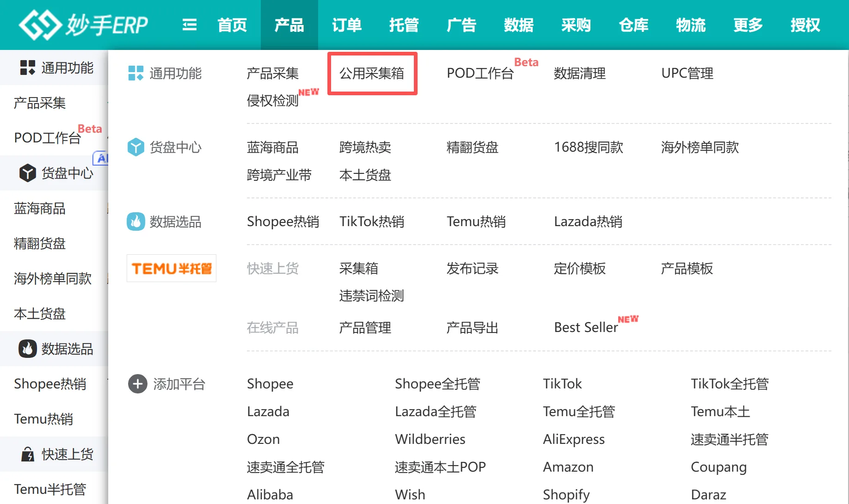Image resolution: width=849 pixels, height=504 pixels.
Task: Select the 产品 tab in top navigation
Action: [289, 25]
